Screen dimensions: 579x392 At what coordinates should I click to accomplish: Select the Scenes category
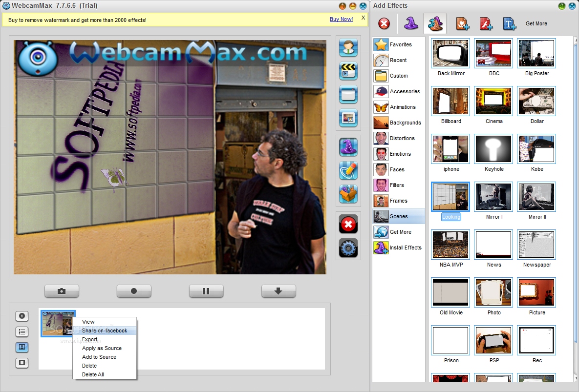click(x=399, y=216)
